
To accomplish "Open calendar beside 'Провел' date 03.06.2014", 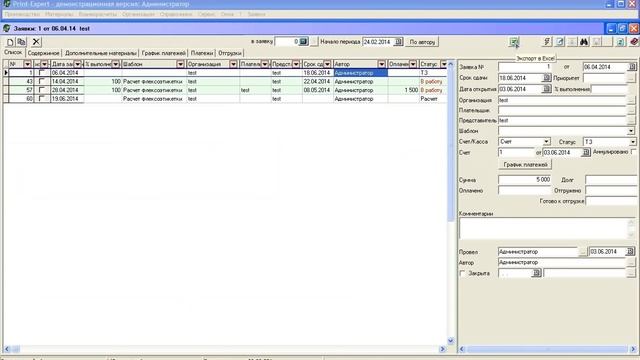I will coord(631,252).
